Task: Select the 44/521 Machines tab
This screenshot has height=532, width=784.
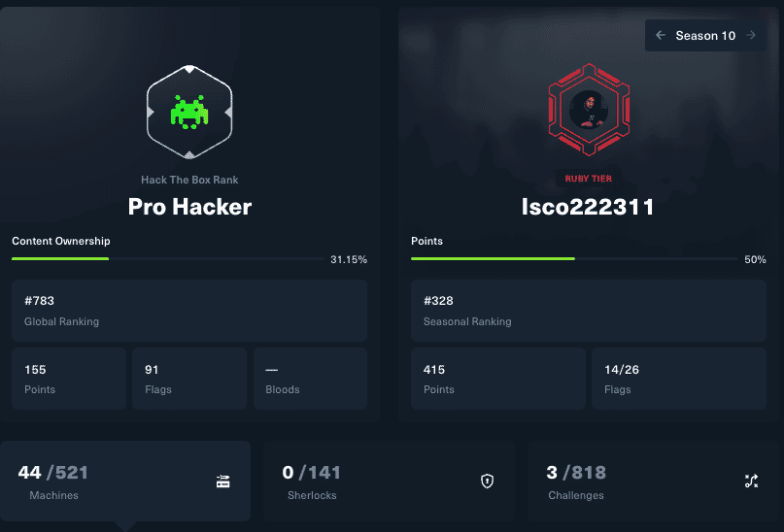Action: (125, 482)
